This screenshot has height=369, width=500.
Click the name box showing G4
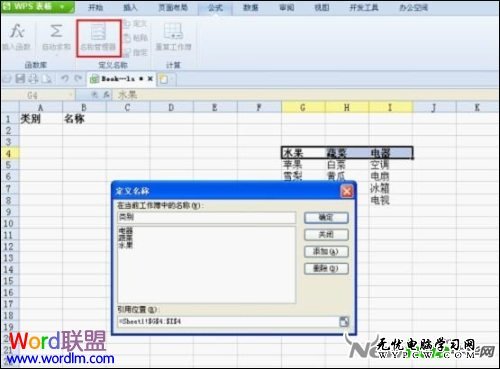33,96
